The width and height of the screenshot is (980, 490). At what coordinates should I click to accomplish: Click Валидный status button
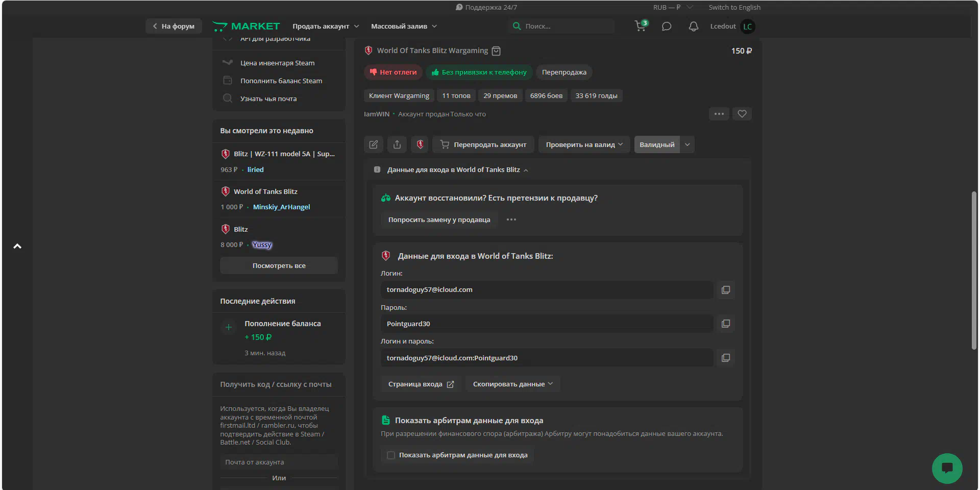pos(657,144)
